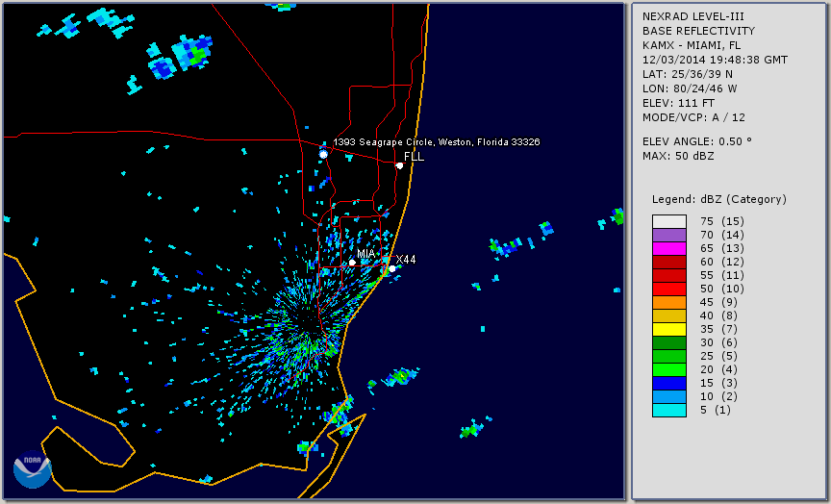Click the X44 map label
Viewport: 831px width, 504px height.
tap(406, 259)
